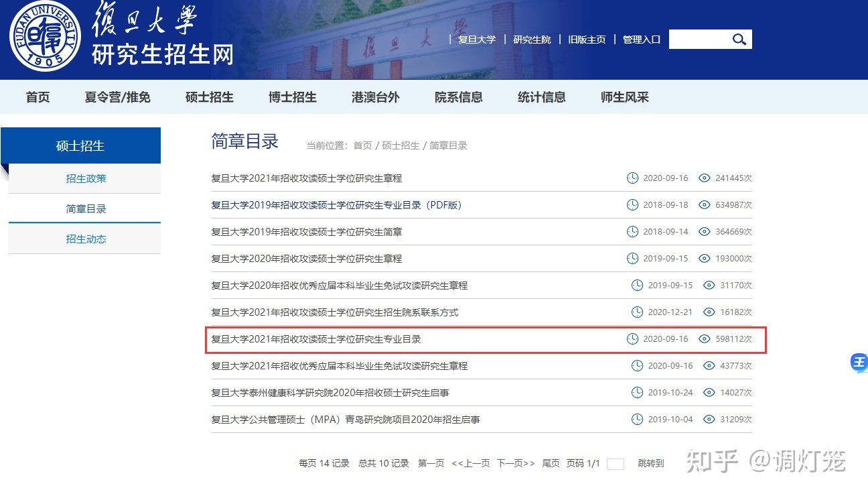Screen dimensions: 868x496
Task: Open the 复旦大学 top link
Action: [x=477, y=40]
